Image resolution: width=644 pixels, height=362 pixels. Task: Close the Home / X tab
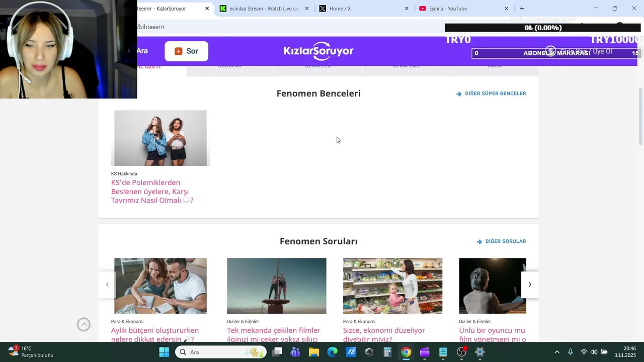(407, 9)
